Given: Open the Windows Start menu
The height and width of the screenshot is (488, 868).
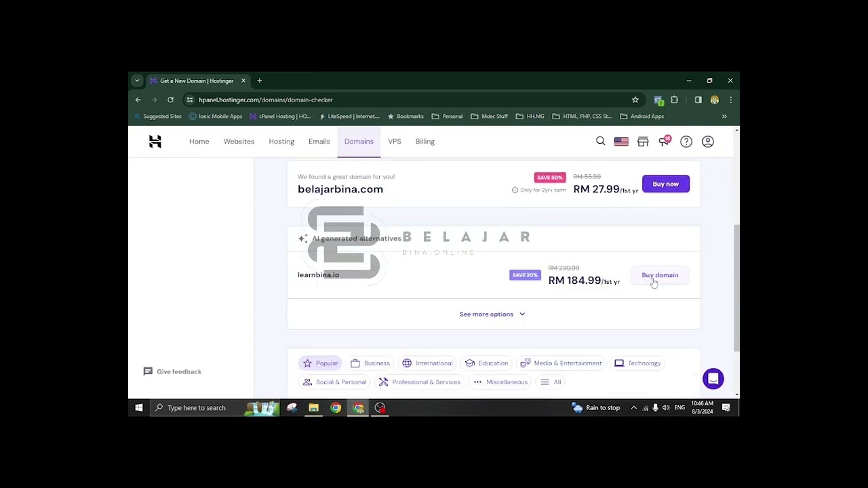Looking at the screenshot, I should pos(138,407).
